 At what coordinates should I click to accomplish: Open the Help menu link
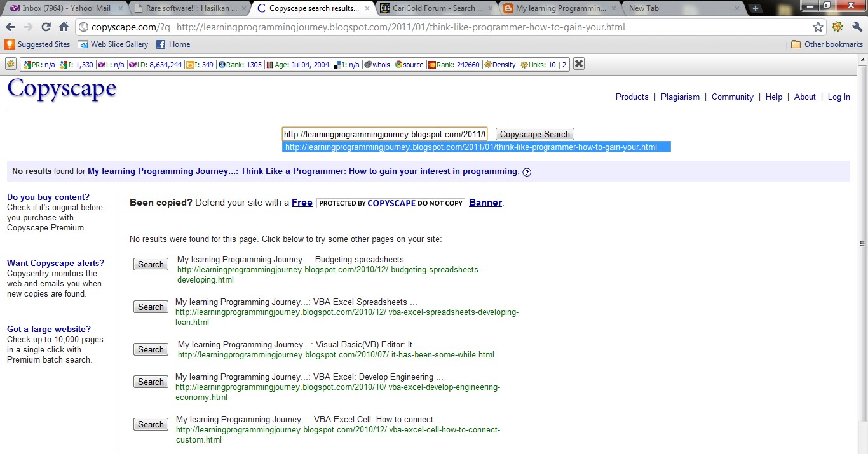(x=774, y=97)
